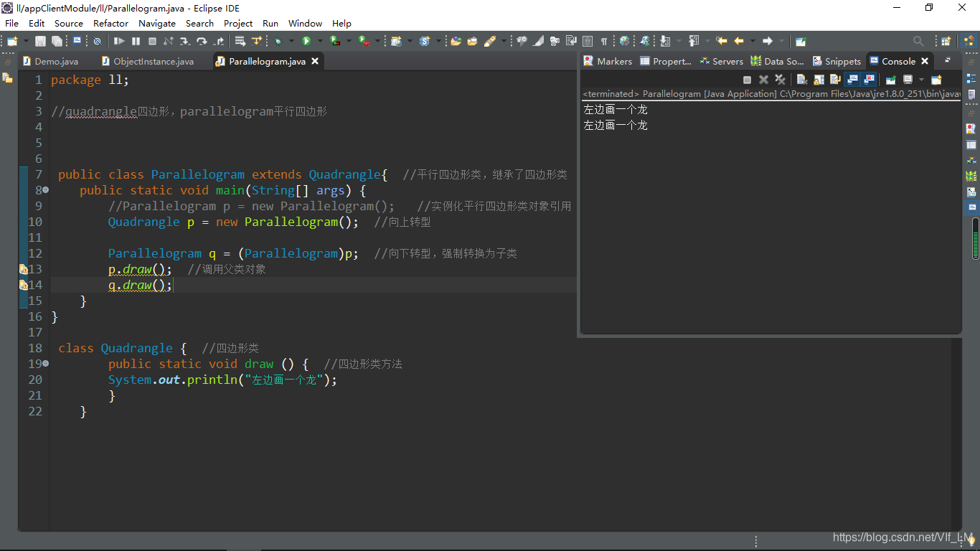
Task: Click the toolbar search magnifier icon
Action: (x=918, y=41)
